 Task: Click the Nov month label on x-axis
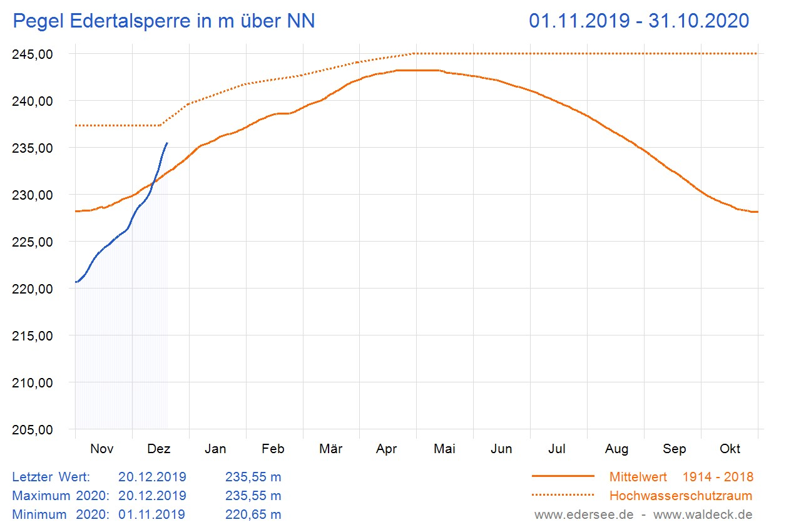click(102, 449)
